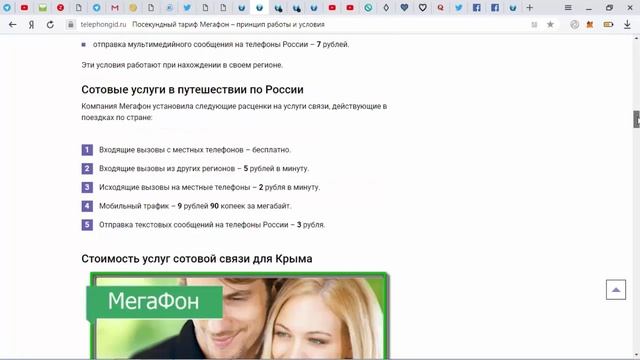Switch to the diamond icon tab
640x360 pixels.
click(386, 7)
